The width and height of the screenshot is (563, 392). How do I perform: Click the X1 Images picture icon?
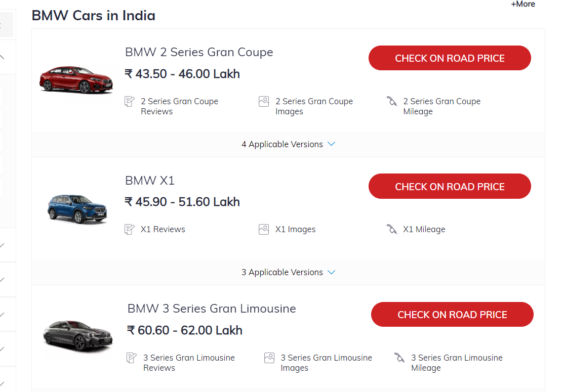[x=263, y=229]
